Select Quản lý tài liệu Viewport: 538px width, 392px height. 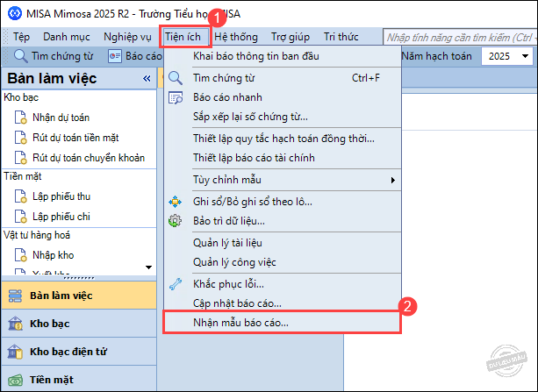(283, 243)
